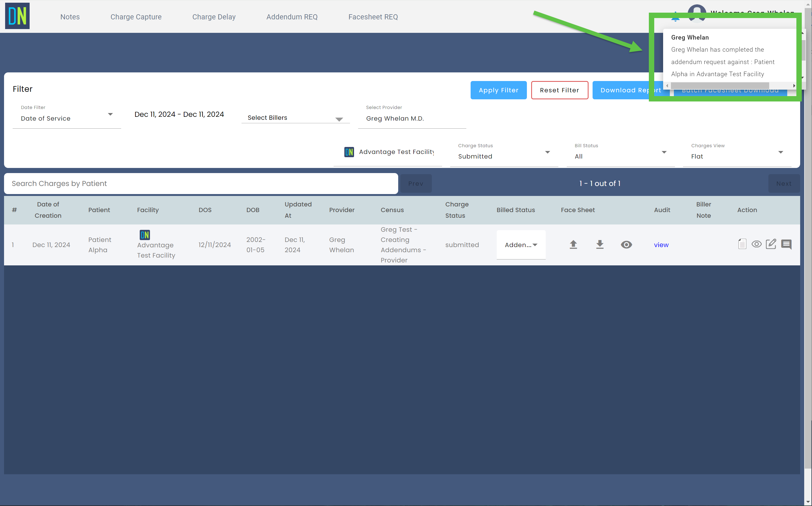Click the notification bell icon
Screen dimensions: 812x506
(x=675, y=17)
